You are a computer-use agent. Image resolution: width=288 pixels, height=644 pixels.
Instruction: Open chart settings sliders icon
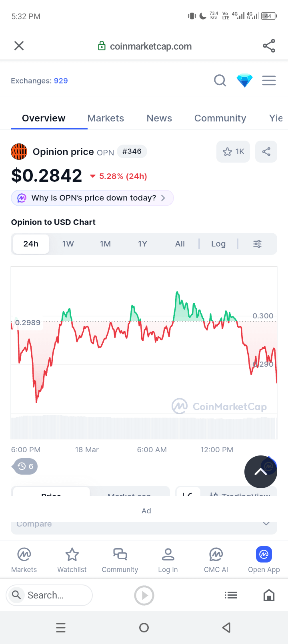(x=258, y=244)
